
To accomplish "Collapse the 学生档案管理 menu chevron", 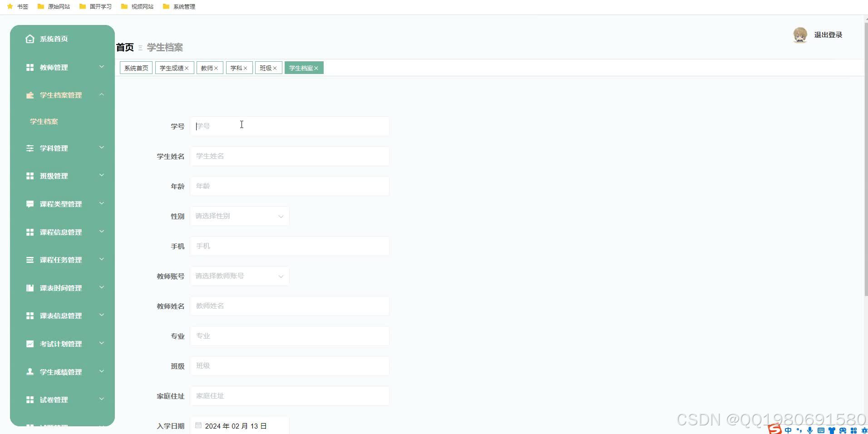I will click(x=102, y=94).
